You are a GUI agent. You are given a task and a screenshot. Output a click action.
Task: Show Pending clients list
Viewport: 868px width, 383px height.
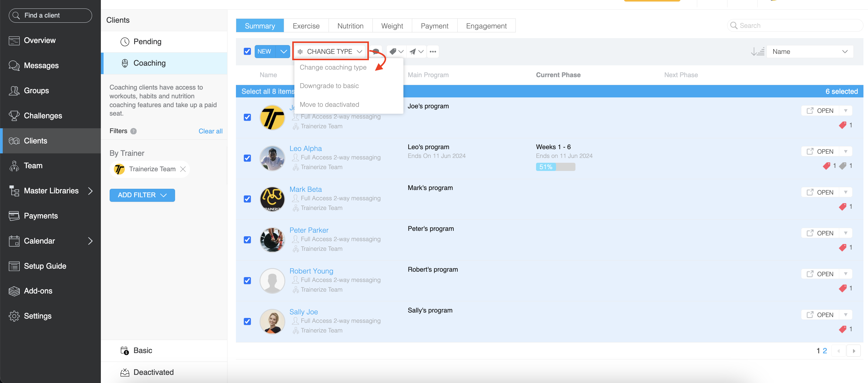[164, 41]
